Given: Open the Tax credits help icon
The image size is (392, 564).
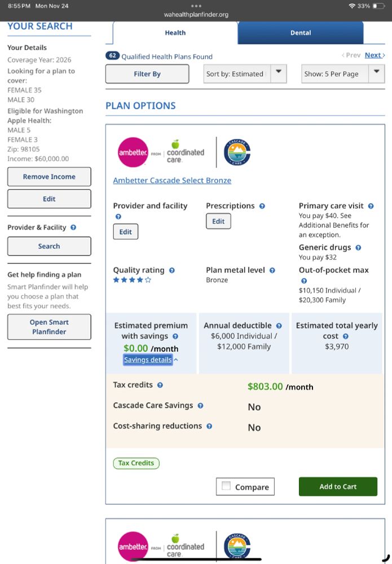Looking at the screenshot, I should click(x=160, y=385).
